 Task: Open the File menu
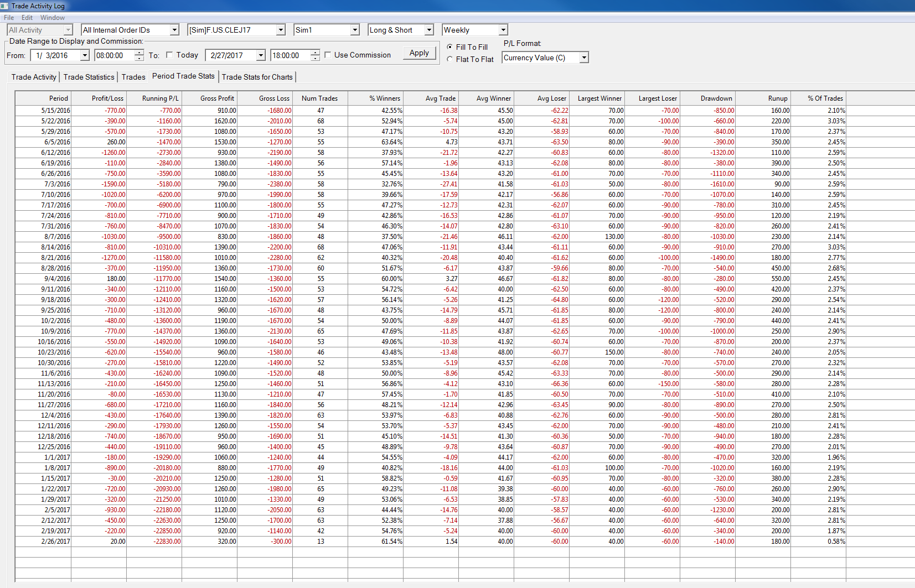coord(9,18)
